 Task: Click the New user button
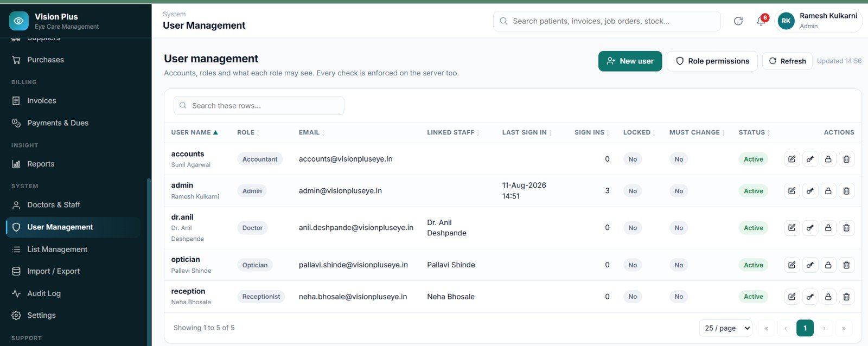pyautogui.click(x=630, y=61)
